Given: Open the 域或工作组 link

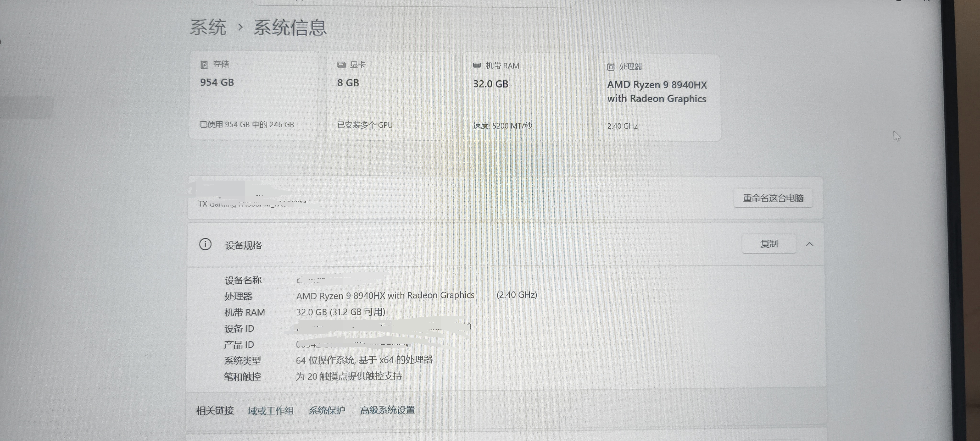Looking at the screenshot, I should [271, 411].
